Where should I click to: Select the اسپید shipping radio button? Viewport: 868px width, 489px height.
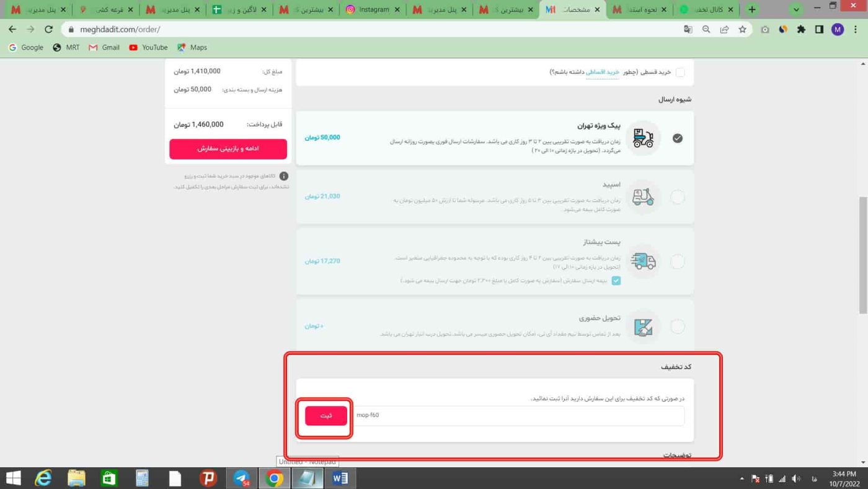677,196
